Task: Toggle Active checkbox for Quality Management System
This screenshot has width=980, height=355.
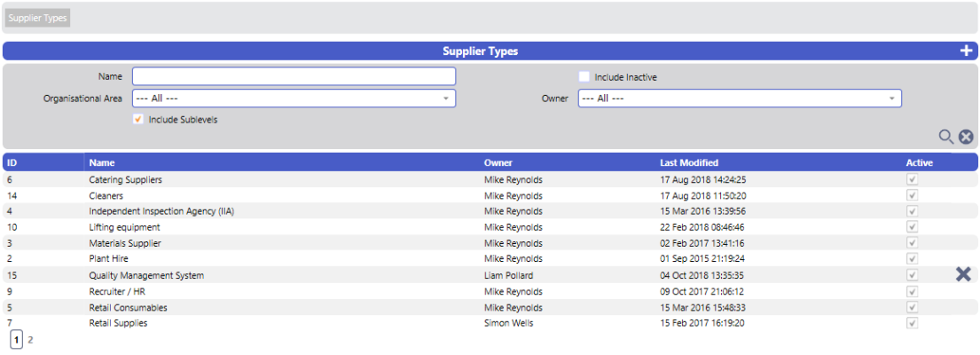Action: [x=913, y=275]
